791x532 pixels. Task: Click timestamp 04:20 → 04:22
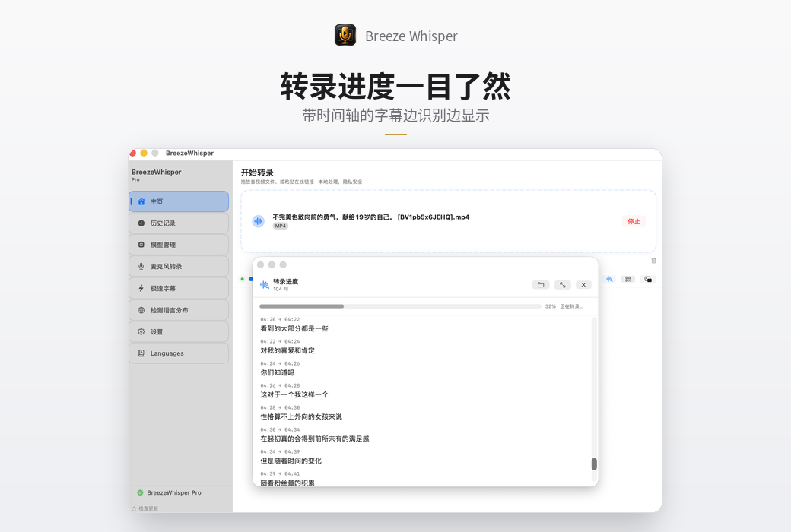point(280,319)
